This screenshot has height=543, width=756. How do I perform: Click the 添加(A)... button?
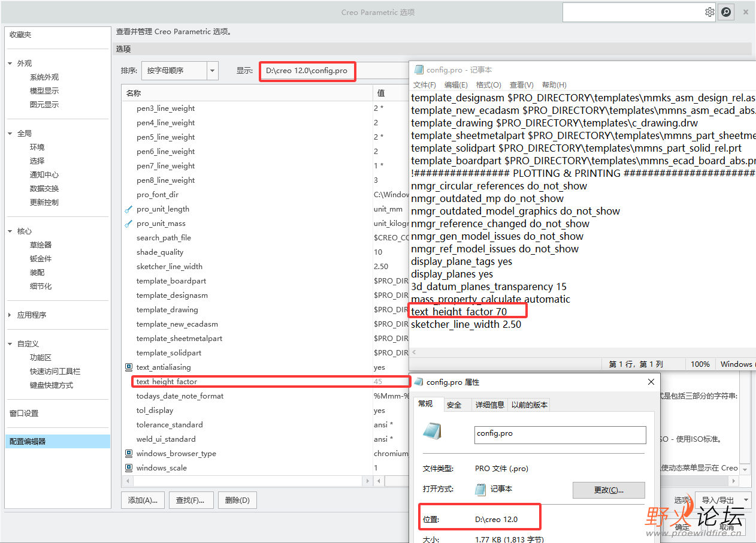(143, 500)
